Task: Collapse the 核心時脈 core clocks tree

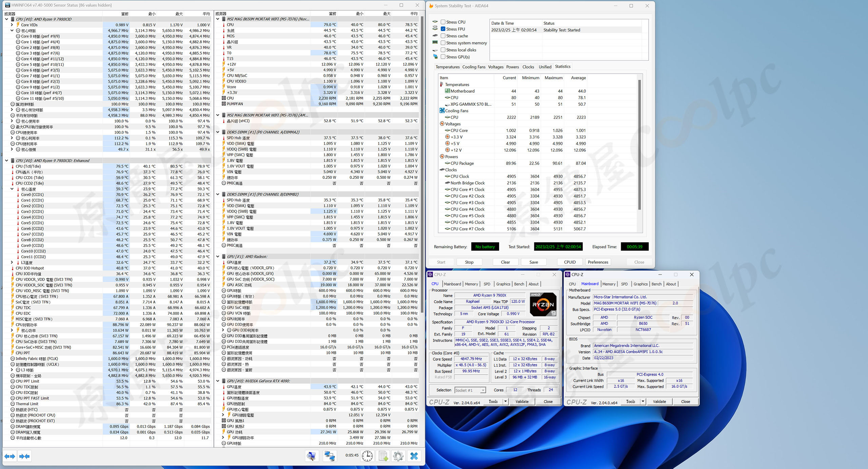Action: coord(12,31)
